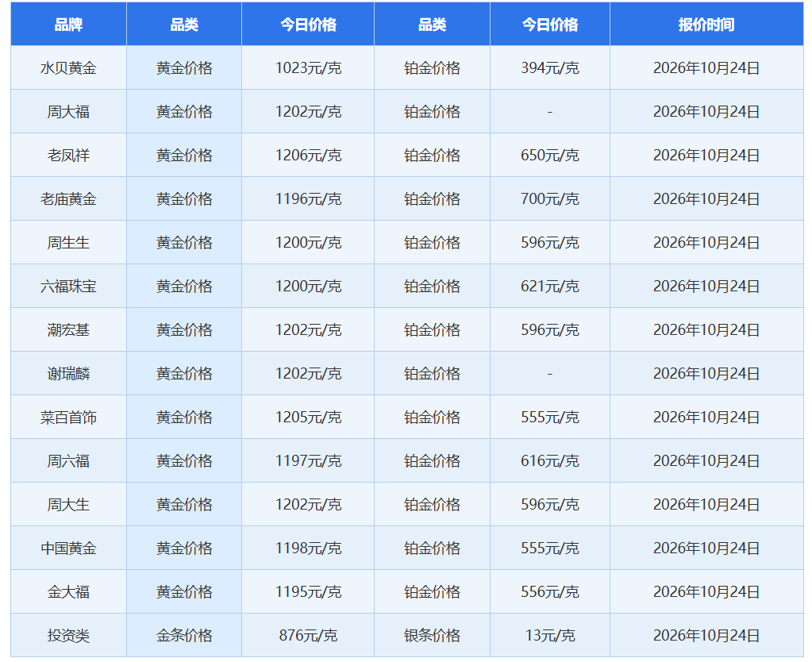Click the 银条价格 category cell
The width and height of the screenshot is (812, 662).
click(x=432, y=636)
